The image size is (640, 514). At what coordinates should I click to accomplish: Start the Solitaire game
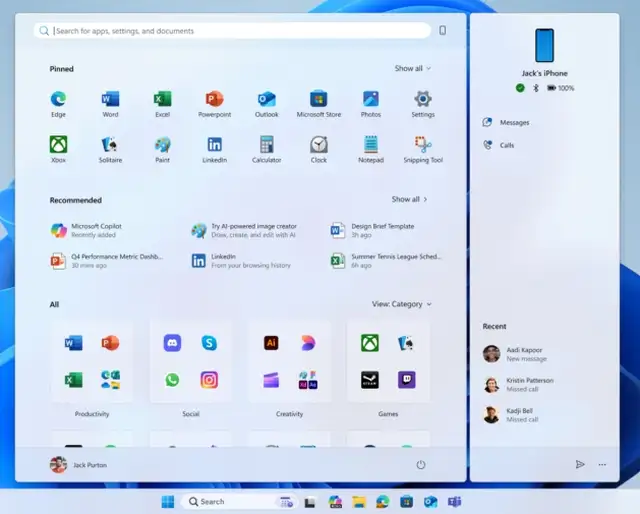[x=110, y=145]
